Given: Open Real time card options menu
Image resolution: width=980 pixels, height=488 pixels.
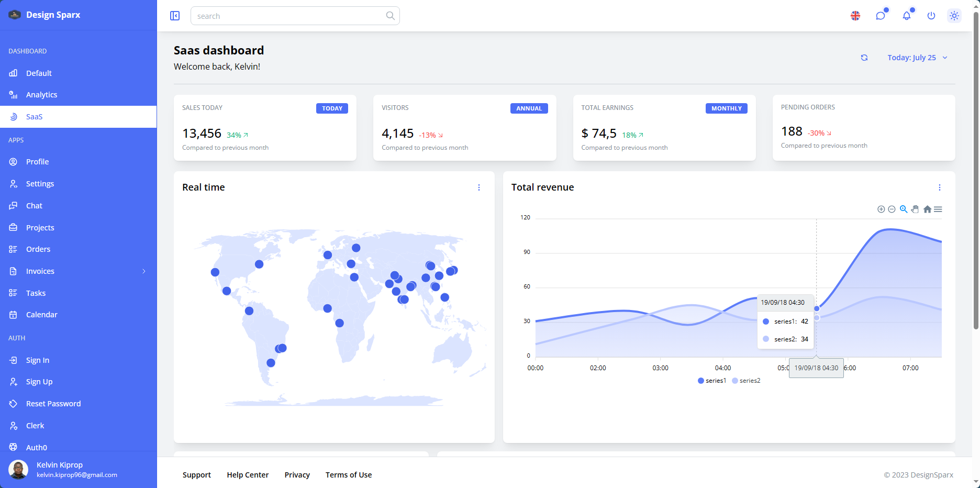Looking at the screenshot, I should click(x=478, y=187).
